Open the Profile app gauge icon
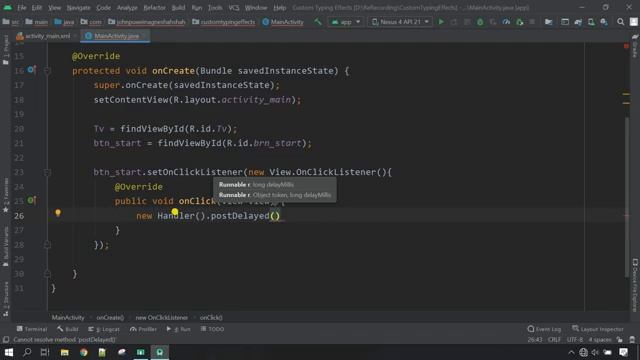The width and height of the screenshot is (640, 360). click(x=506, y=22)
